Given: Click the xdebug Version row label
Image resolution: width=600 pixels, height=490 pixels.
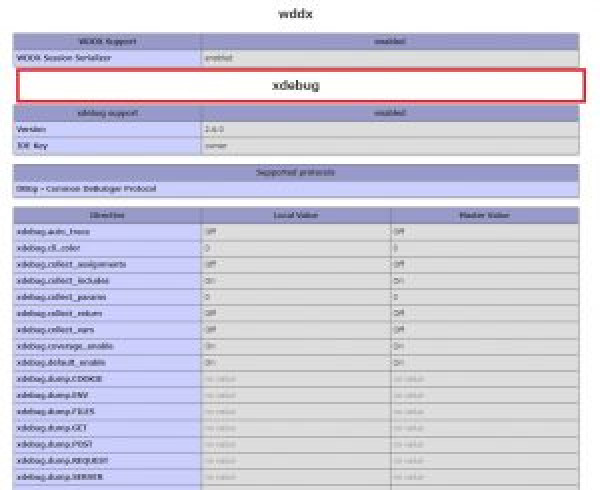Looking at the screenshot, I should click(31, 130).
